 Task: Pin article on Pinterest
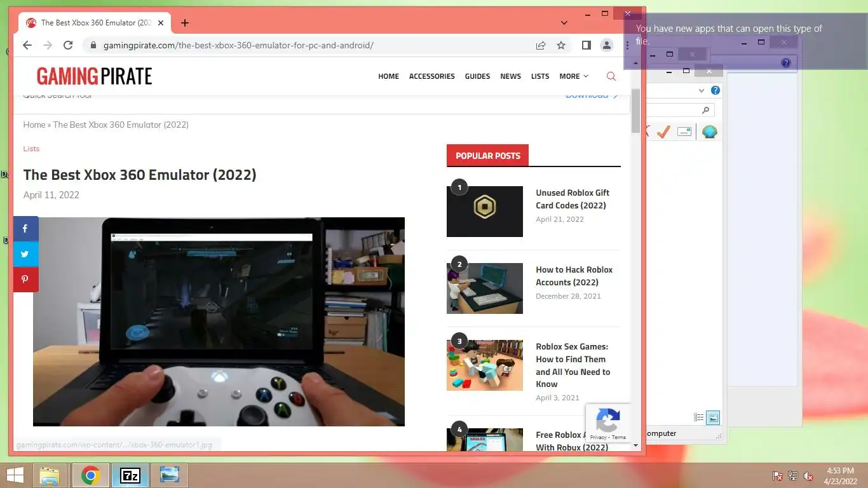click(25, 280)
